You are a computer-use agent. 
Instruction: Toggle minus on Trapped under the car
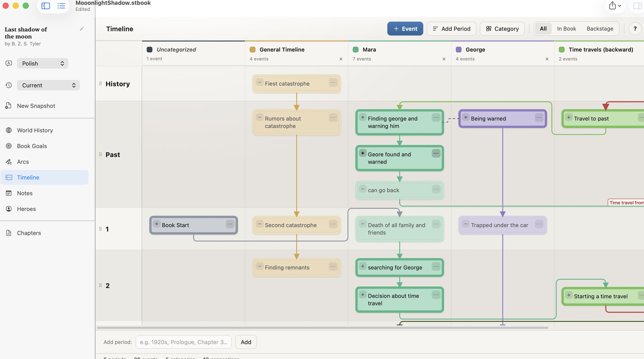[x=465, y=224]
